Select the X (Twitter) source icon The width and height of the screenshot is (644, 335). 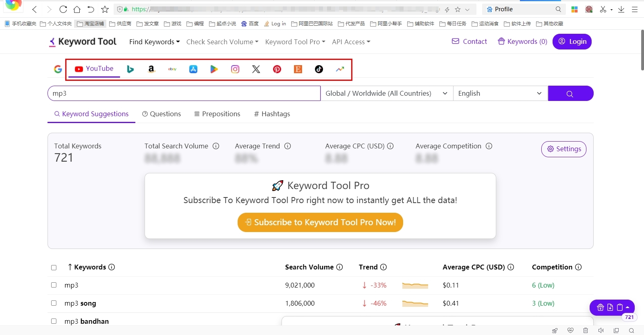256,69
